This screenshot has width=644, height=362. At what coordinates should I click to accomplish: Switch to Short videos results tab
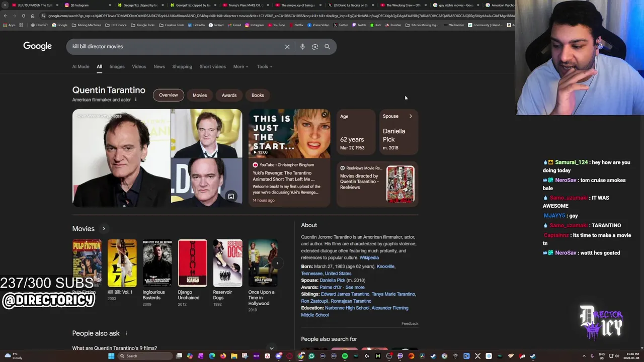click(x=212, y=66)
